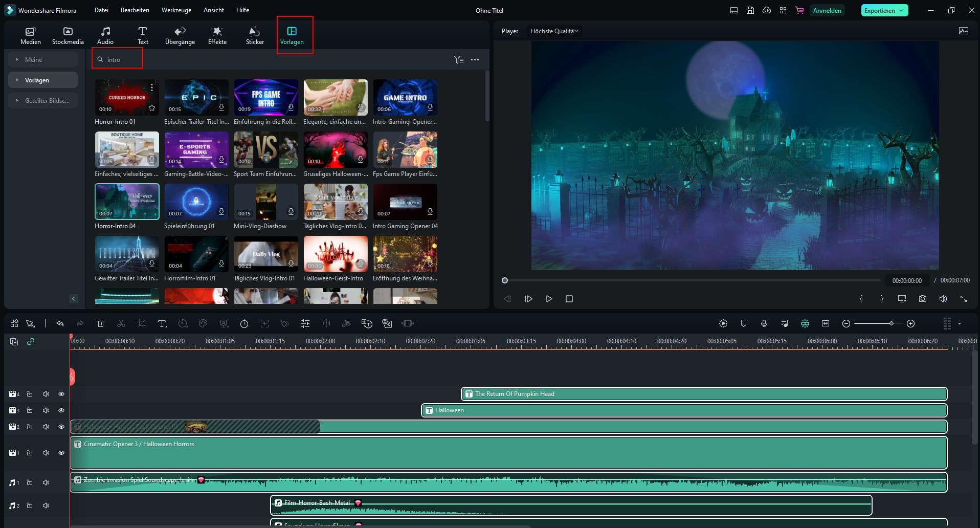Click the timeline zoom slider handle
The image size is (980, 528).
892,323
